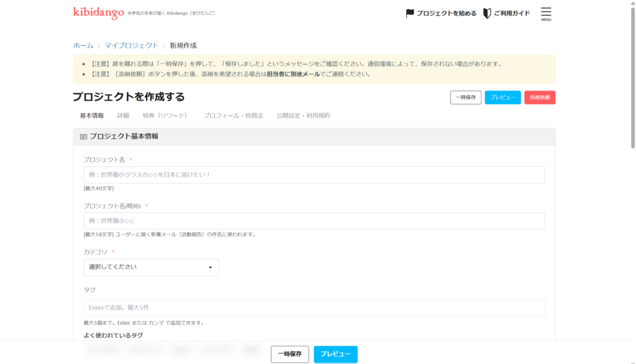
Task: Click the ご利用ガイド beginner mark icon
Action: click(487, 13)
